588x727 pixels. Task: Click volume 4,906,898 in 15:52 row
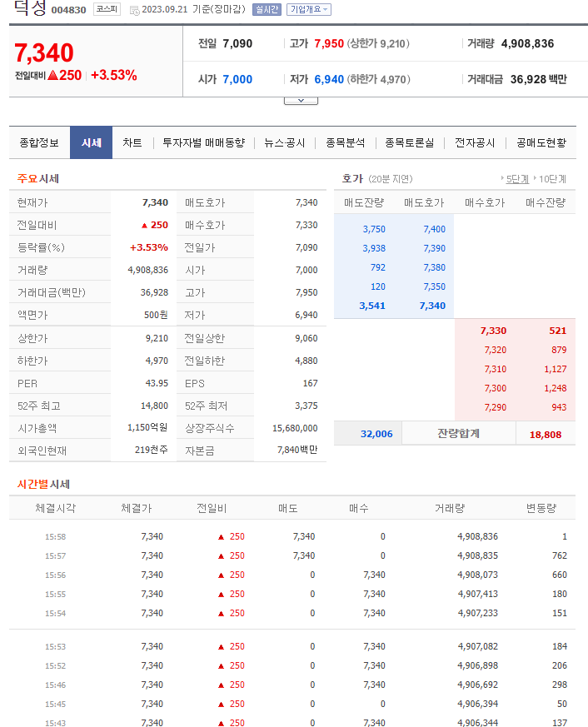pyautogui.click(x=477, y=665)
